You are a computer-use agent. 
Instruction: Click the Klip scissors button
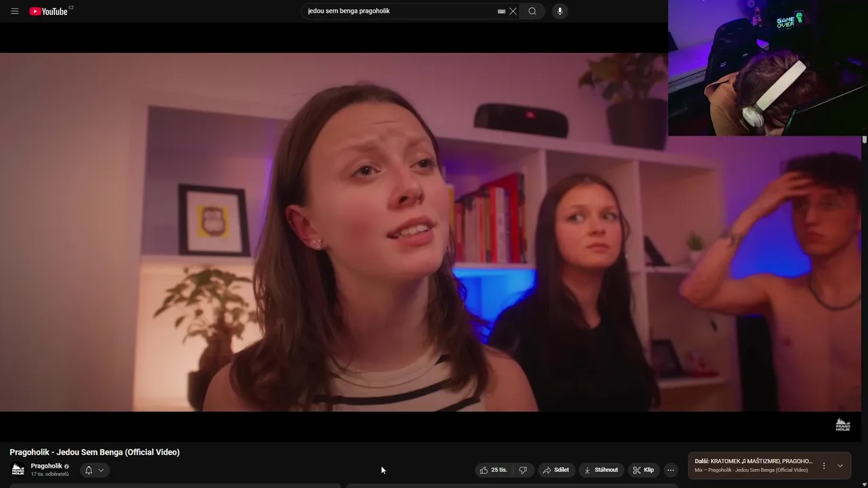pyautogui.click(x=644, y=470)
